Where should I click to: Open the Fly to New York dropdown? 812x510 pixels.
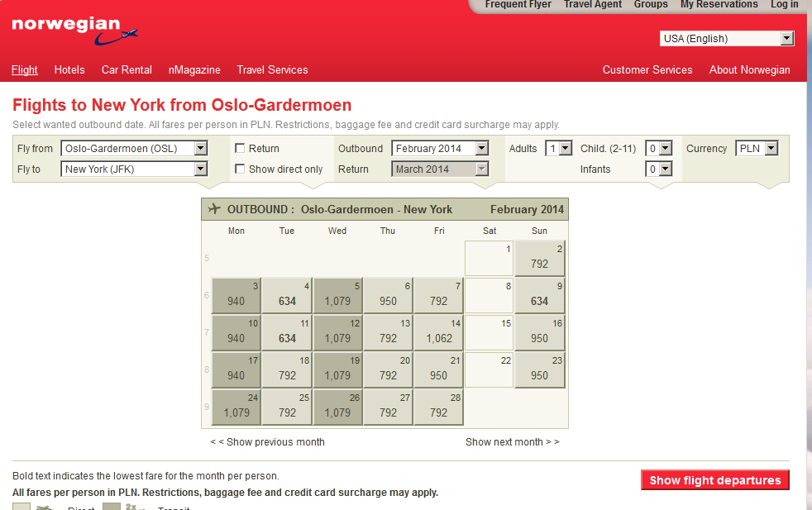[134, 169]
